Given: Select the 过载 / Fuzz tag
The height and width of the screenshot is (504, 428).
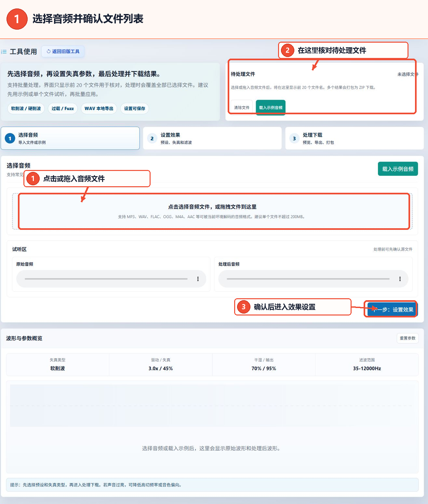Looking at the screenshot, I should pos(63,108).
